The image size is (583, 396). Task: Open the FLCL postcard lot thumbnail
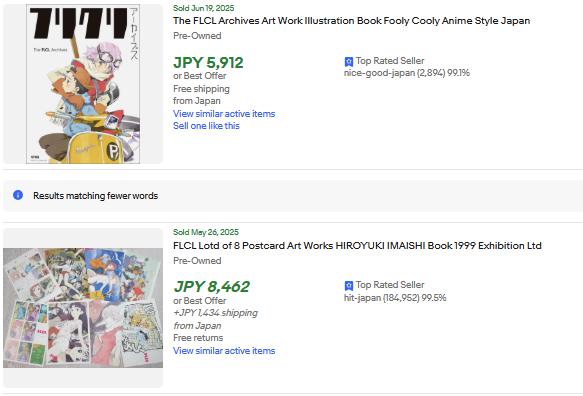click(83, 308)
